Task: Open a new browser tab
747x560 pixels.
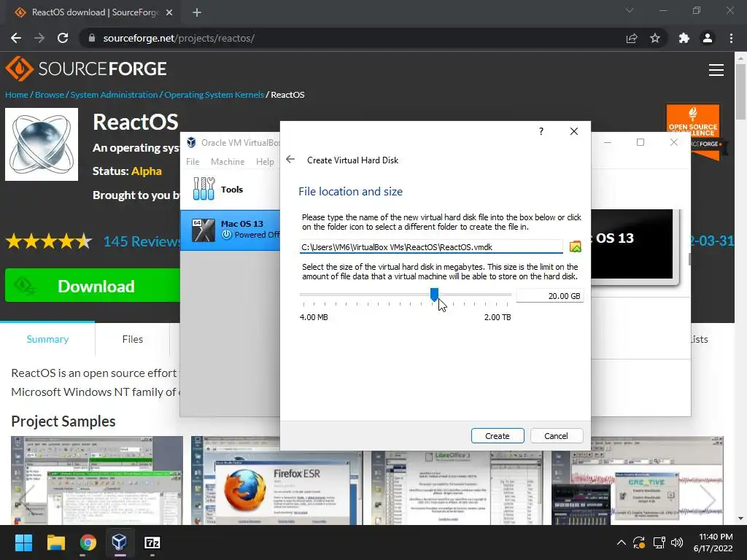Action: click(197, 12)
